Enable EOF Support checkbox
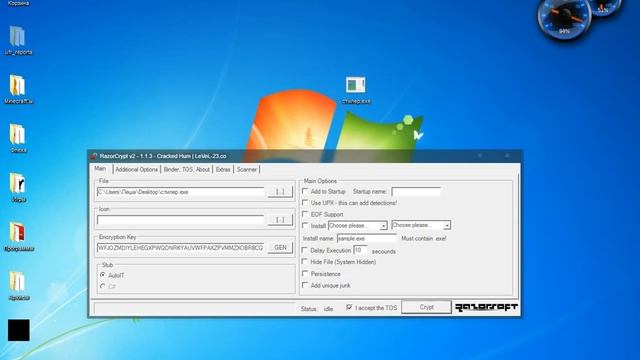Screen dimensions: 640x360 305,214
